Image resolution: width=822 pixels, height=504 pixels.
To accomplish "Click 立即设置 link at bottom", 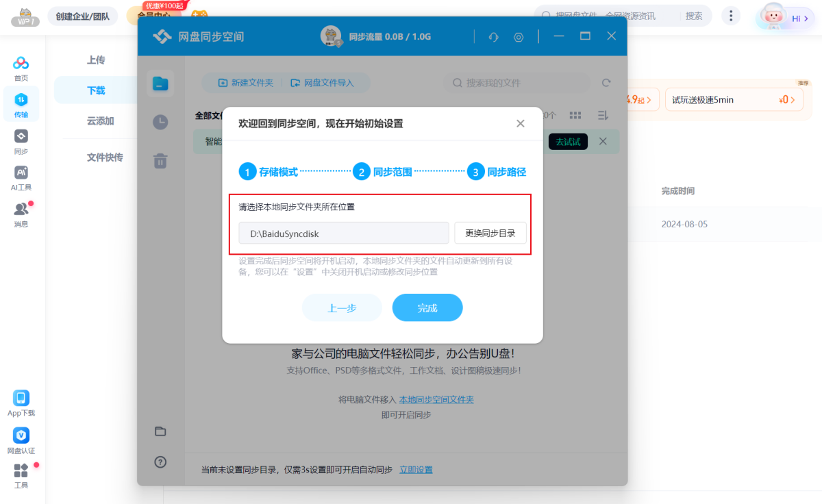I will (416, 470).
